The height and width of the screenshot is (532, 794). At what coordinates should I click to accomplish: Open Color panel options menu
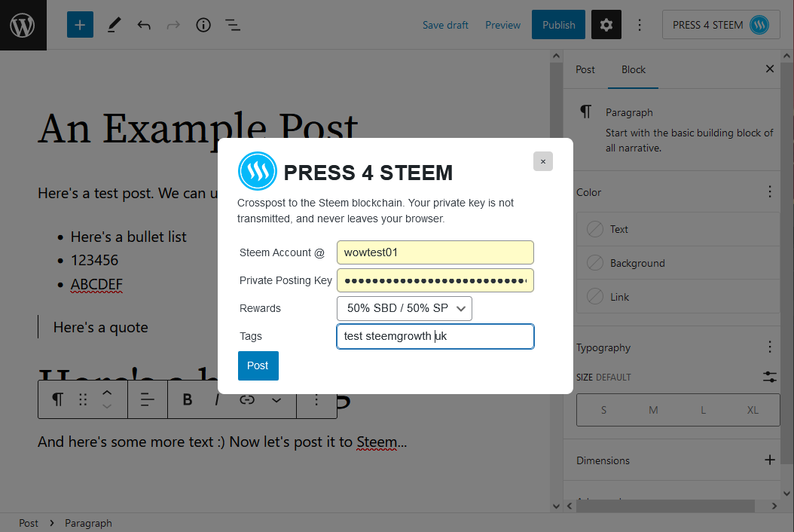770,191
